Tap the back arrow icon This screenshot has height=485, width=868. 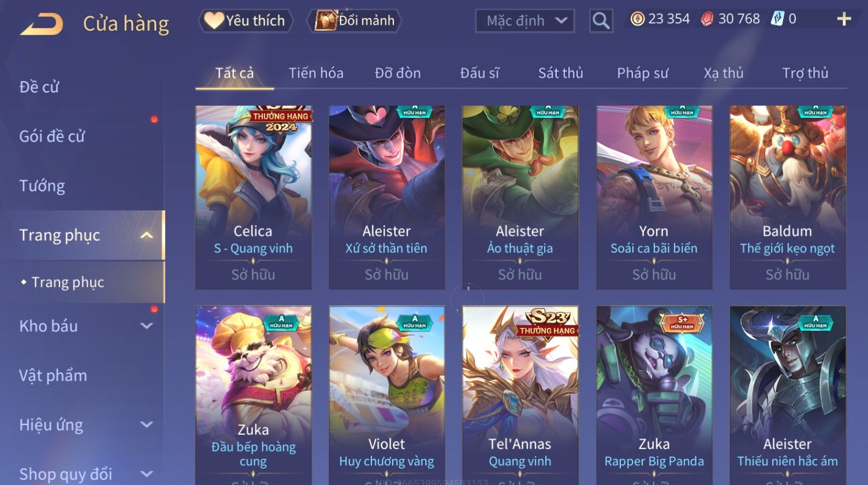click(x=42, y=24)
